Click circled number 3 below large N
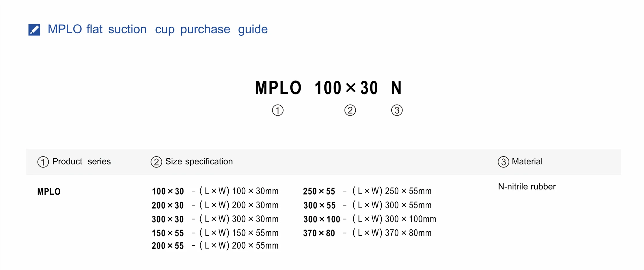The image size is (644, 270). (x=397, y=110)
